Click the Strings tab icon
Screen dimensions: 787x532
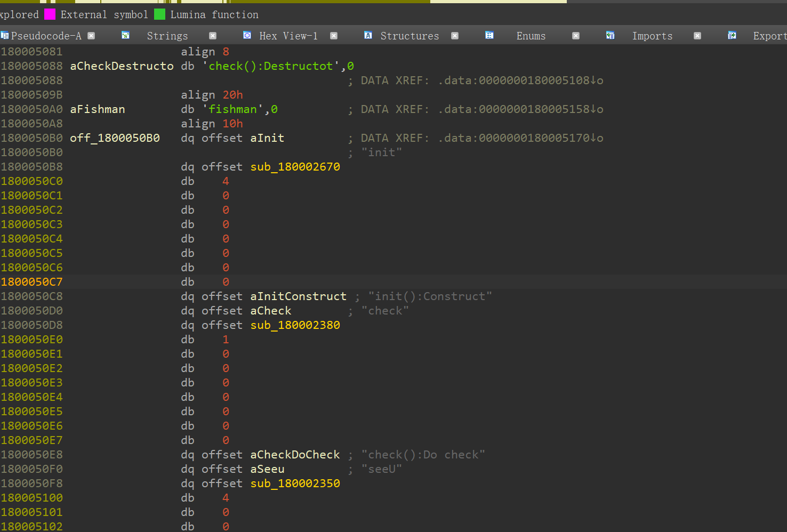coord(125,36)
